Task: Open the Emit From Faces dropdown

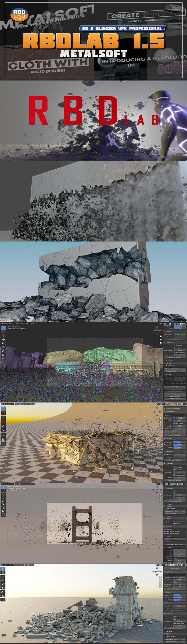Action: coord(180,558)
